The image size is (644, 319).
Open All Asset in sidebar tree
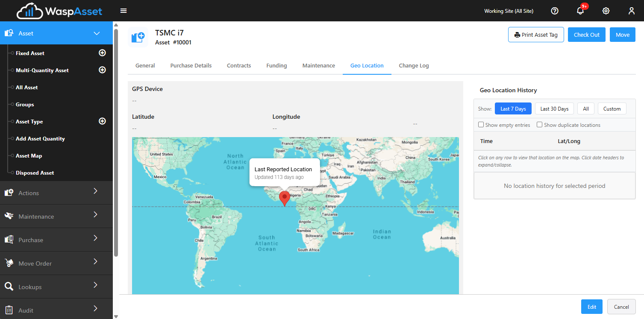pos(27,87)
